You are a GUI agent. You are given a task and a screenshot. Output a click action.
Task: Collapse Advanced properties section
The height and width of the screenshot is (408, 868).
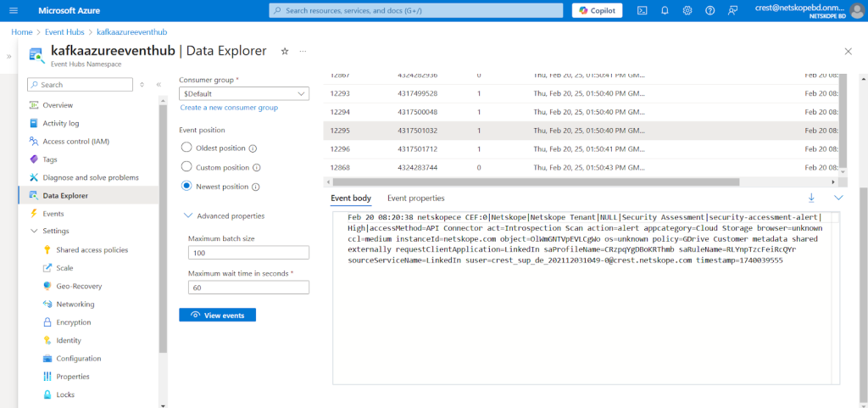click(x=188, y=216)
